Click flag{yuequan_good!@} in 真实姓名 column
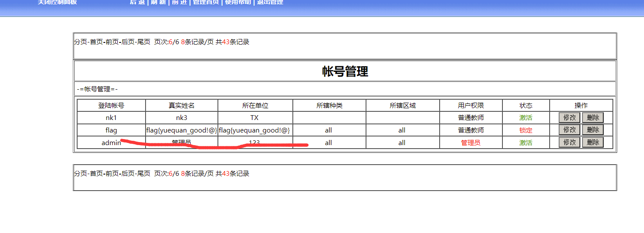This screenshot has width=644, height=233. pos(182,130)
